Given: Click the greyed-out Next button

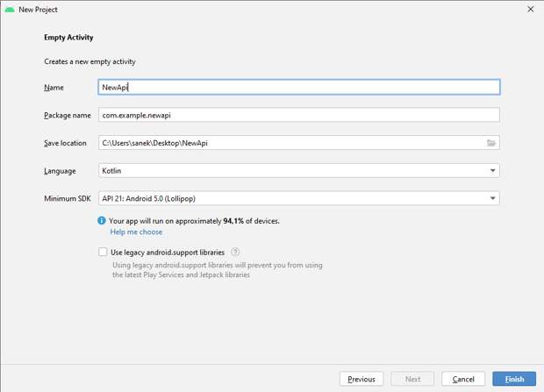Looking at the screenshot, I should [412, 379].
